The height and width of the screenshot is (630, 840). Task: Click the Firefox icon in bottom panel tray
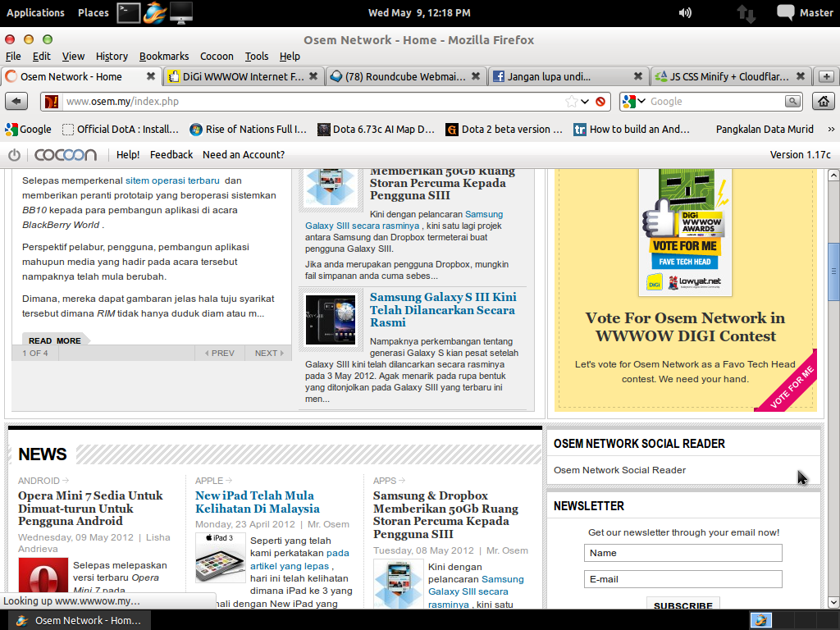click(760, 620)
